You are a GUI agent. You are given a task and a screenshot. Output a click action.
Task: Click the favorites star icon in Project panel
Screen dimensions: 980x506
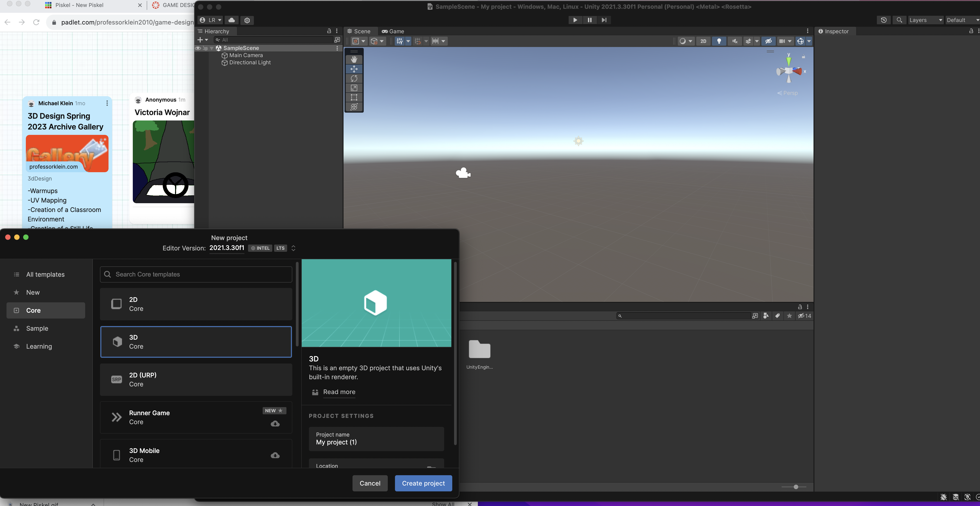(789, 316)
